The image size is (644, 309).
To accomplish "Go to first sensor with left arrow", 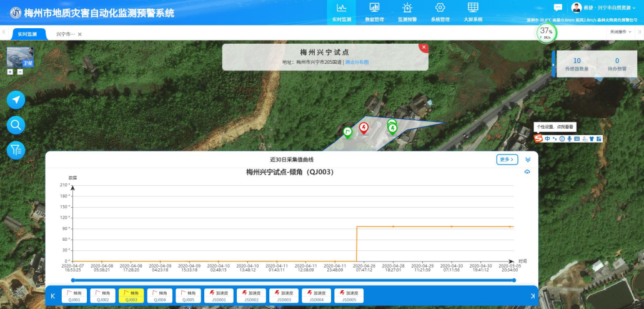I will (x=52, y=296).
